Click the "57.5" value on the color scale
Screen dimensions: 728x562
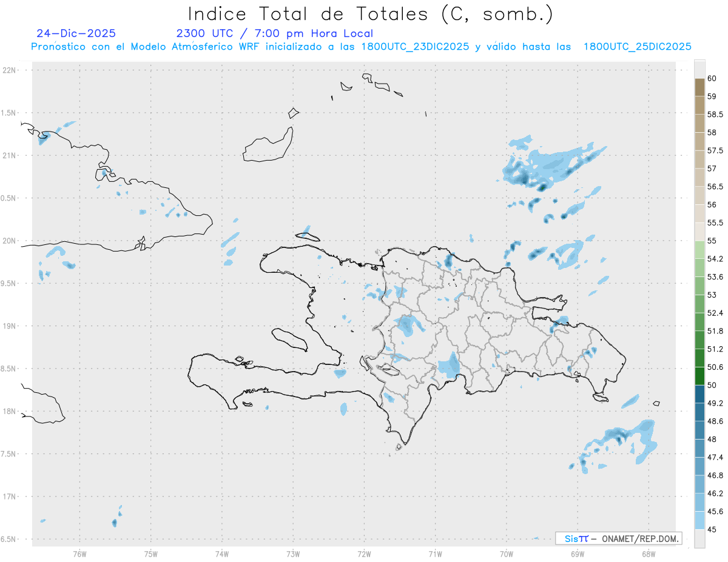(x=716, y=150)
